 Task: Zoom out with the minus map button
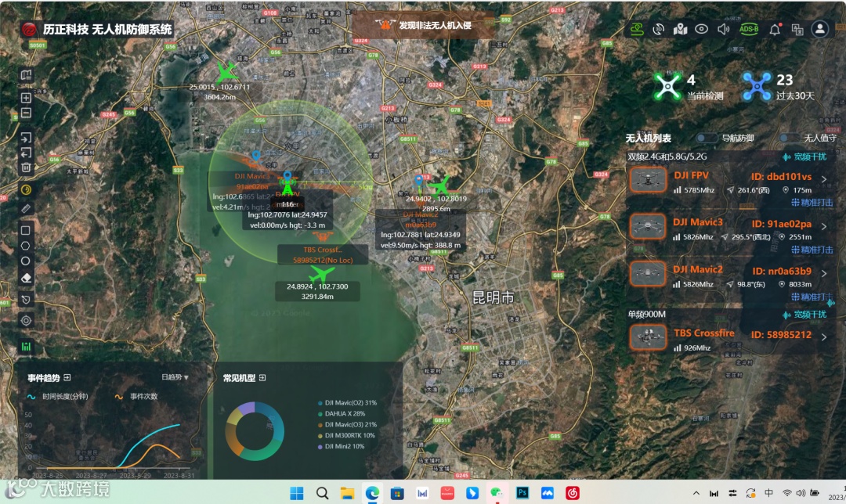pyautogui.click(x=26, y=113)
